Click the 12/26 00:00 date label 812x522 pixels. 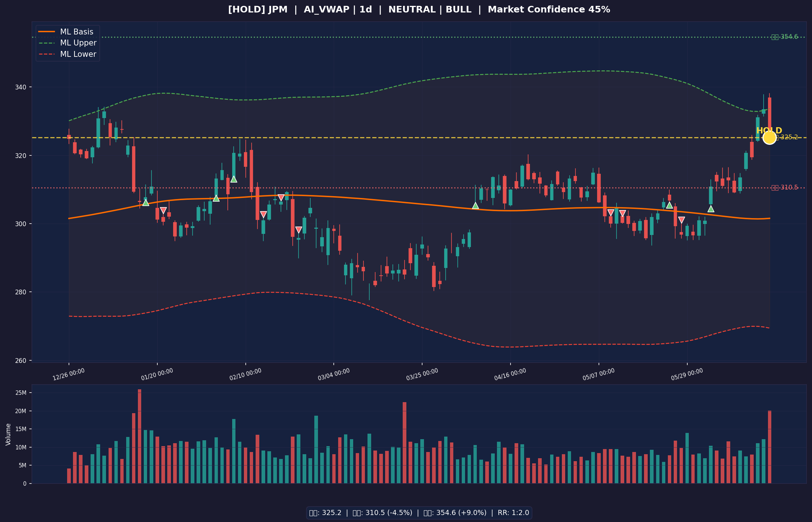tap(69, 374)
